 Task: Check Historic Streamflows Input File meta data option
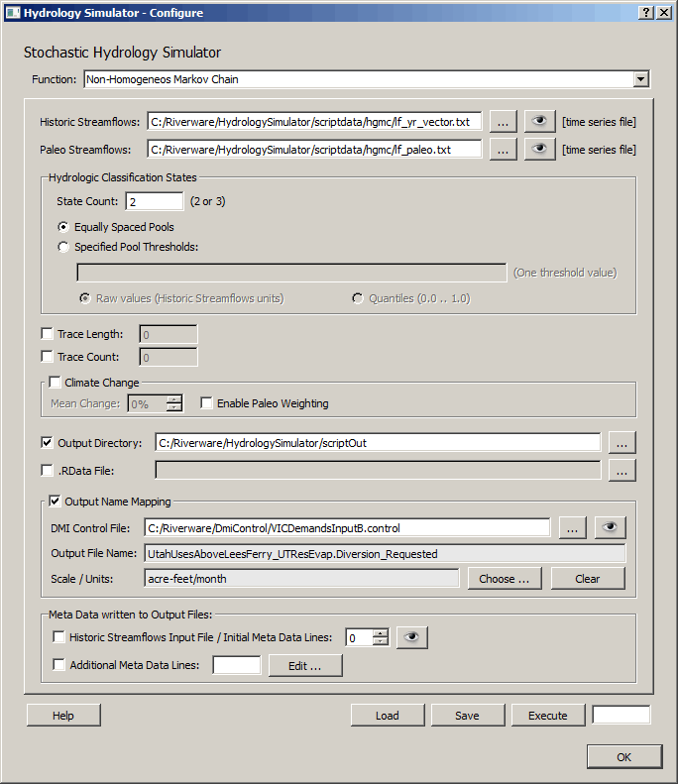pyautogui.click(x=59, y=637)
